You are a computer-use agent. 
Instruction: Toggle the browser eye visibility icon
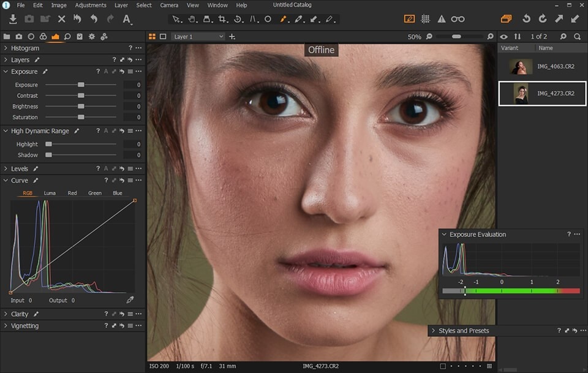(x=504, y=37)
